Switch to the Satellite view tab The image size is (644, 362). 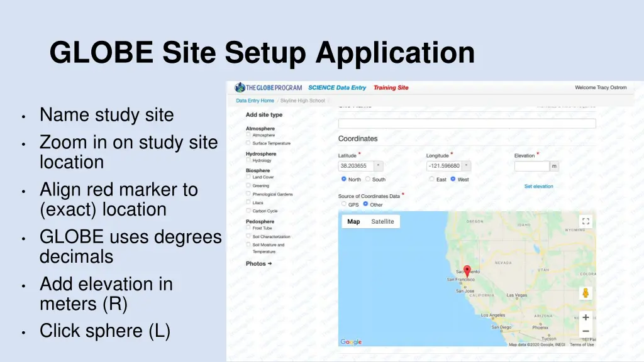pos(382,222)
